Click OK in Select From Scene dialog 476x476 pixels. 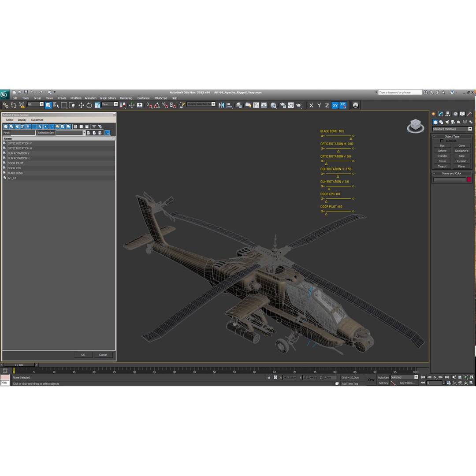tap(83, 355)
